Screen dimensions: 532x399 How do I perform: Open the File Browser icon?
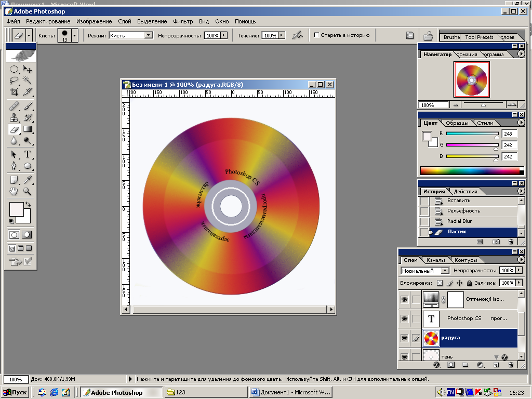428,36
